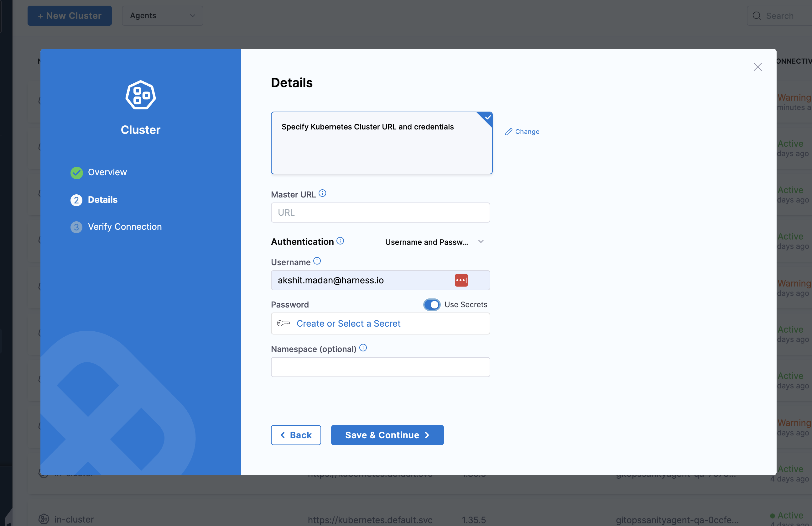Click 'gitopssanityagent-qa-0ccfe...' in the bottom row
Viewport: 812px width, 526px height.
(677, 520)
